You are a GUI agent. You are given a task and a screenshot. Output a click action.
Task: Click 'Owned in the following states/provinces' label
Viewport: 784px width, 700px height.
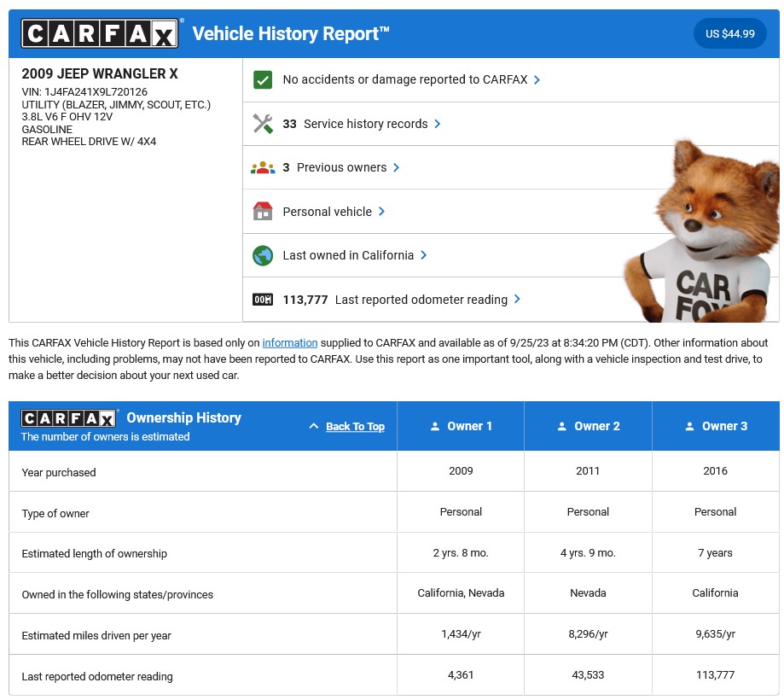117,595
